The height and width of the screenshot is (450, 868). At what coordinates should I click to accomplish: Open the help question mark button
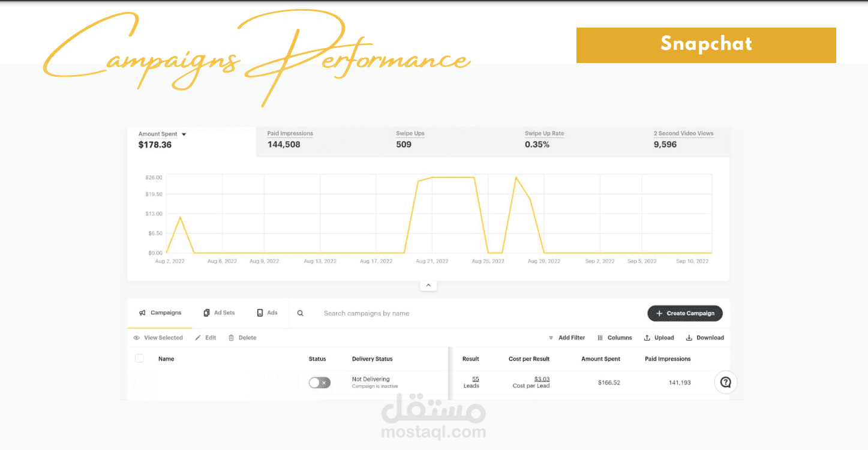pos(726,382)
